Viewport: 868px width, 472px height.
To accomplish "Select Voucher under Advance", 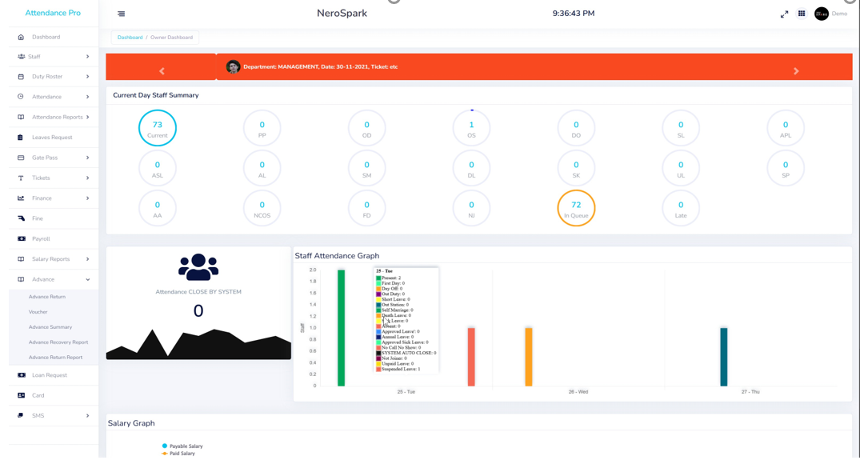I will click(38, 312).
